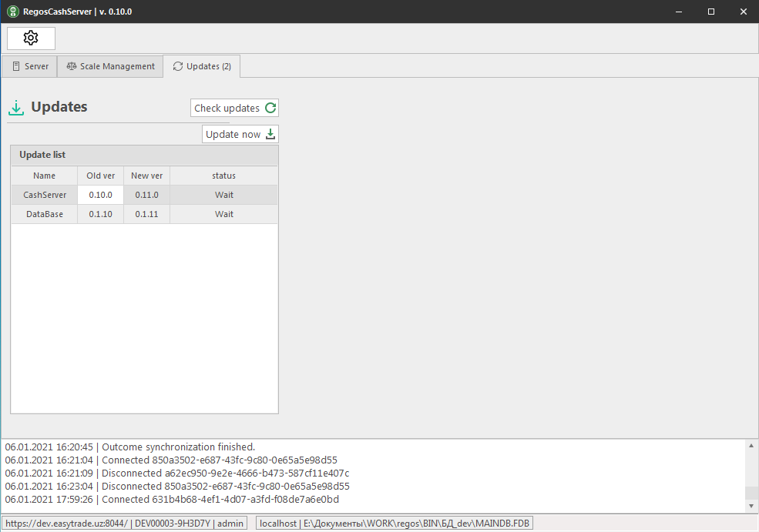
Task: Open the Scale Management tab
Action: point(110,66)
